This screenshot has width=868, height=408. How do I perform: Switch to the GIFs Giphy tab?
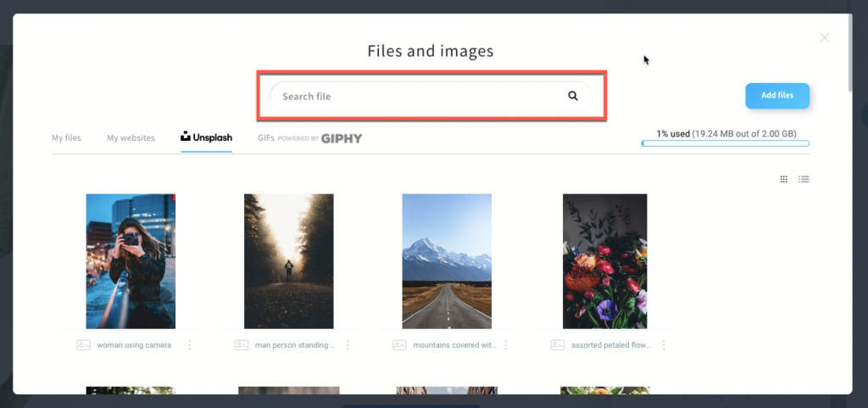(x=309, y=138)
